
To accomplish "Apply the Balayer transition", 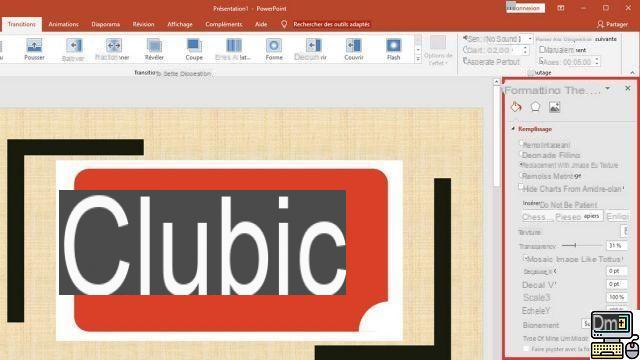I will pyautogui.click(x=73, y=49).
